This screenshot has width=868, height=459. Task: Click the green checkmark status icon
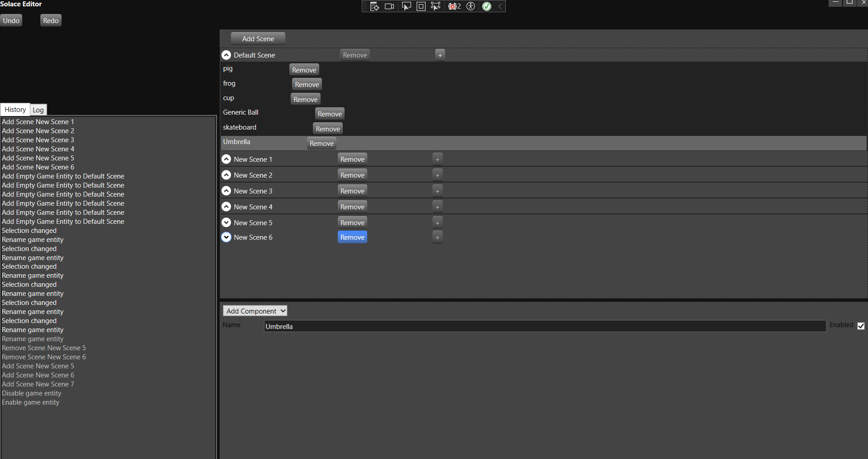487,6
